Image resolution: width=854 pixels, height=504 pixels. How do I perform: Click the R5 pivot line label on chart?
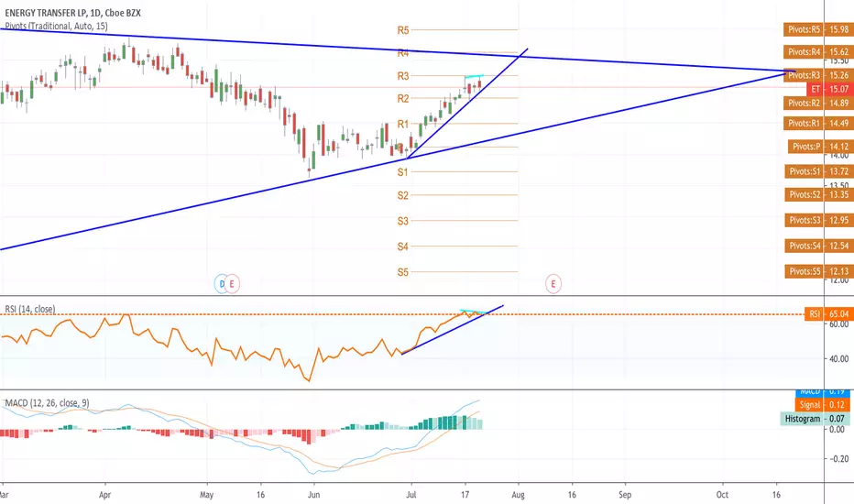tap(403, 30)
